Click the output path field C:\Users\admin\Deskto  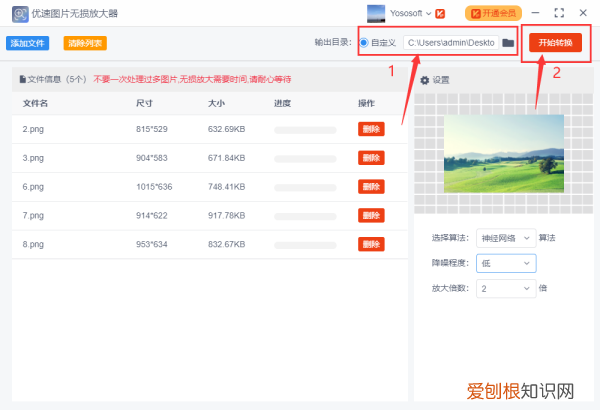[x=451, y=42]
